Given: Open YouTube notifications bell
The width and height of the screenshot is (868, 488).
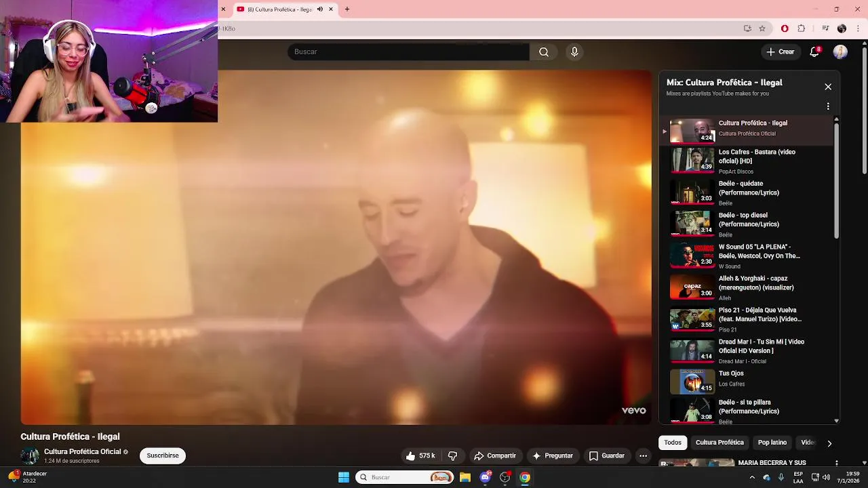Looking at the screenshot, I should point(814,52).
